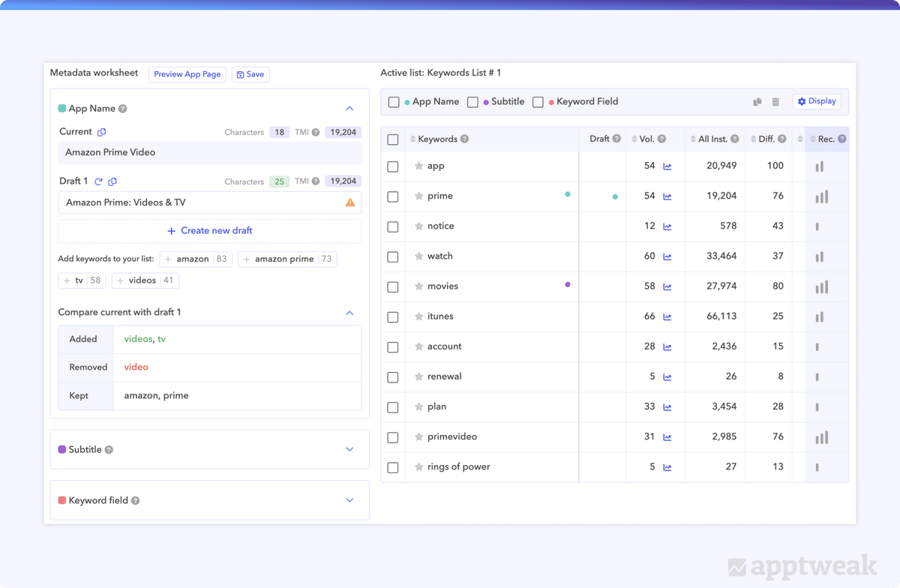Save the metadata worksheet

point(250,74)
